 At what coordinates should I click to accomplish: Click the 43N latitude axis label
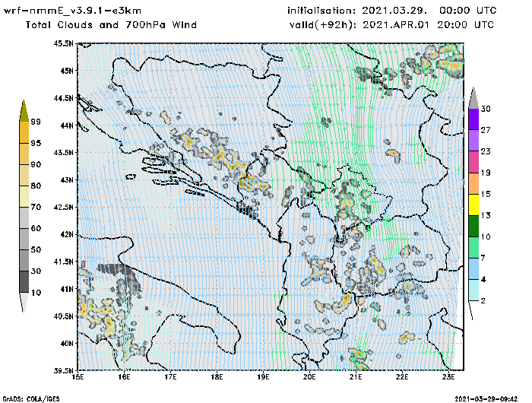[67, 179]
